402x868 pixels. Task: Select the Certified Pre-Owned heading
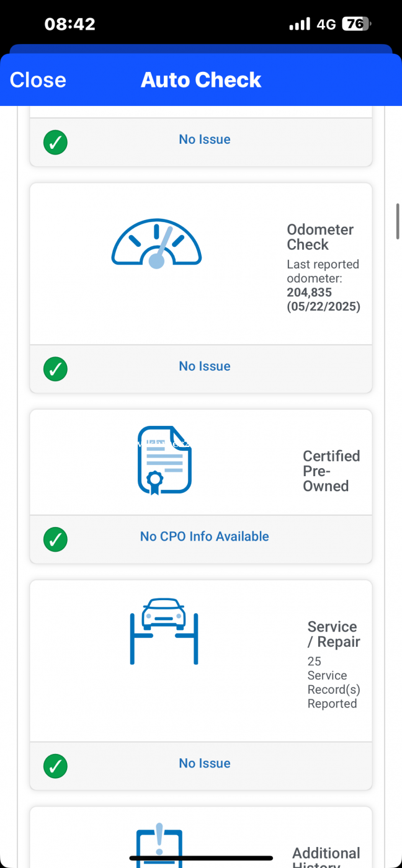click(x=331, y=471)
